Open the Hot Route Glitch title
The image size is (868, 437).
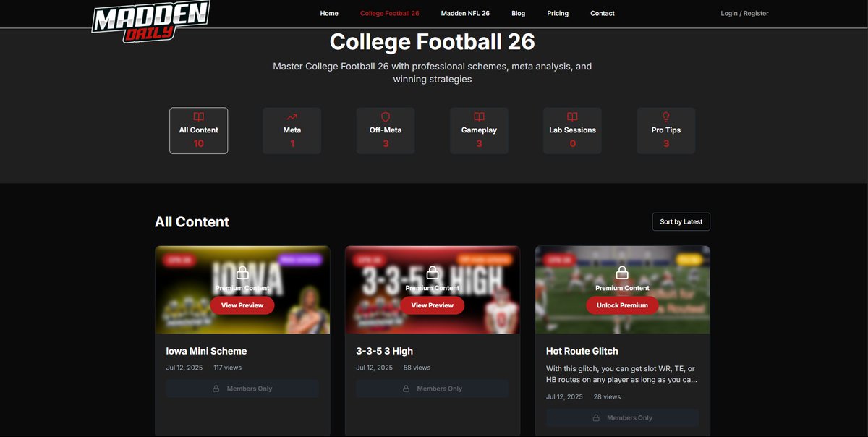[582, 351]
